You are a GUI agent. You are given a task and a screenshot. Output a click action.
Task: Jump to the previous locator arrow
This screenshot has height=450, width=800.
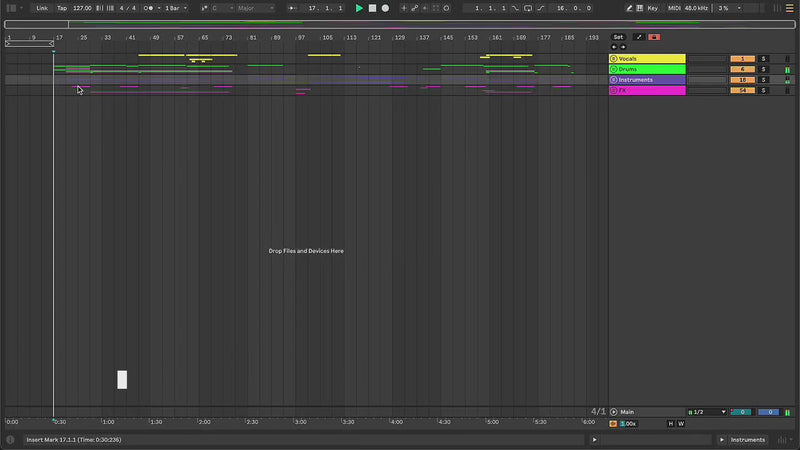pos(614,46)
